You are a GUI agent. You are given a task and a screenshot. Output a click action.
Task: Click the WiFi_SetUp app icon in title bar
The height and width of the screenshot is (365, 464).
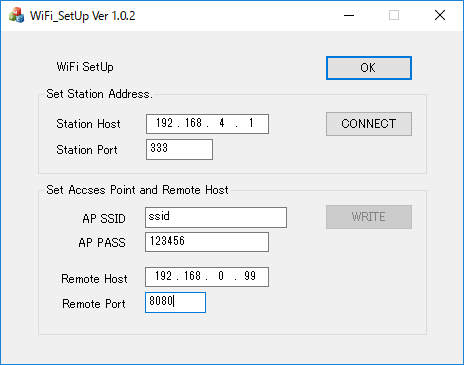click(17, 15)
